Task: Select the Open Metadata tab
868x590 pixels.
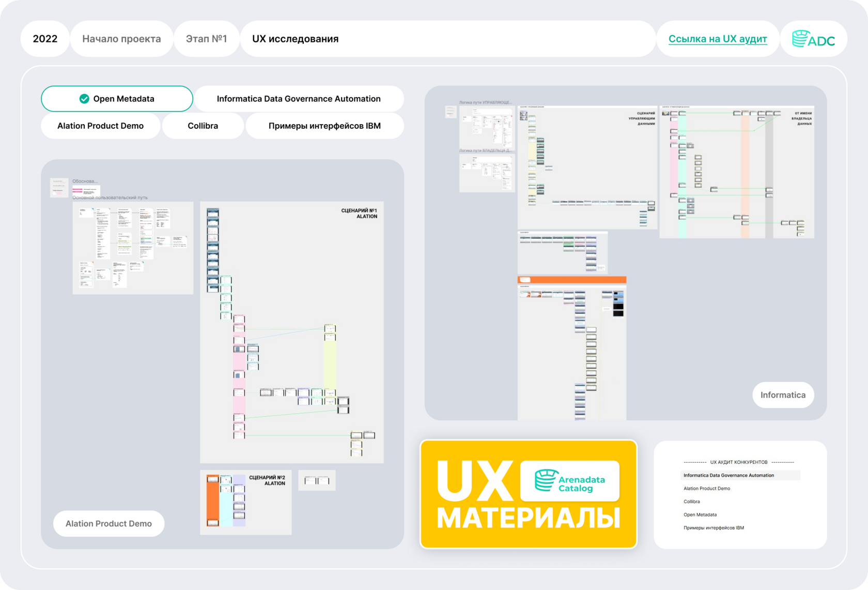Action: 117,99
